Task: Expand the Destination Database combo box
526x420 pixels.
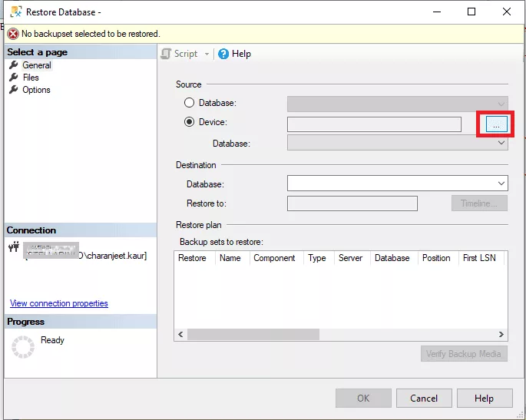Action: point(501,184)
